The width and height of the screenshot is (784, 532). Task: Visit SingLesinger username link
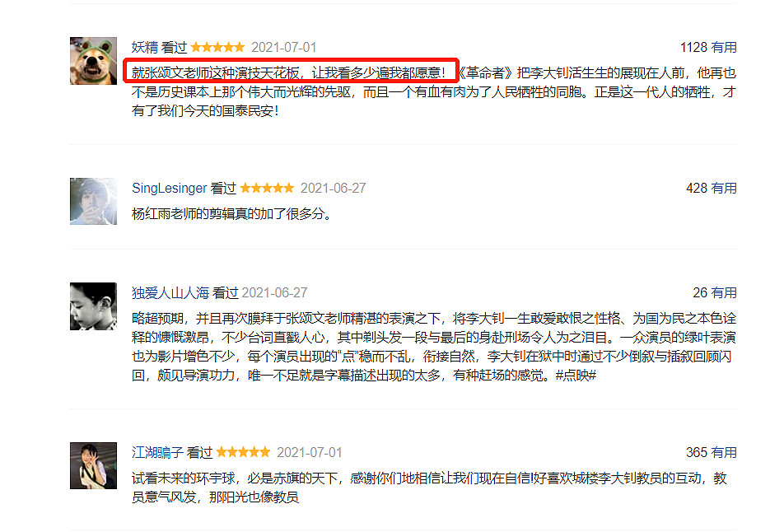169,189
